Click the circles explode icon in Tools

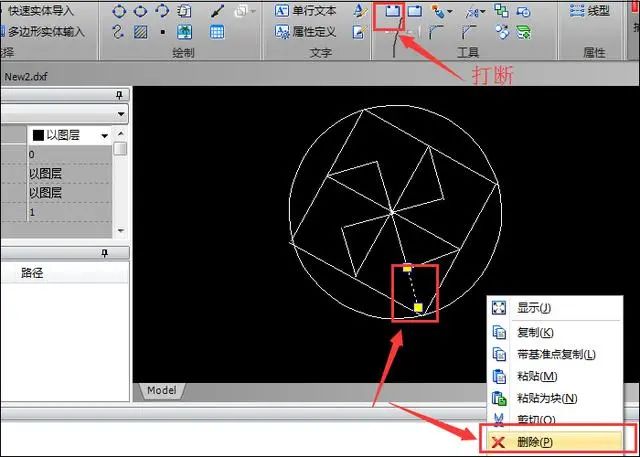click(502, 31)
